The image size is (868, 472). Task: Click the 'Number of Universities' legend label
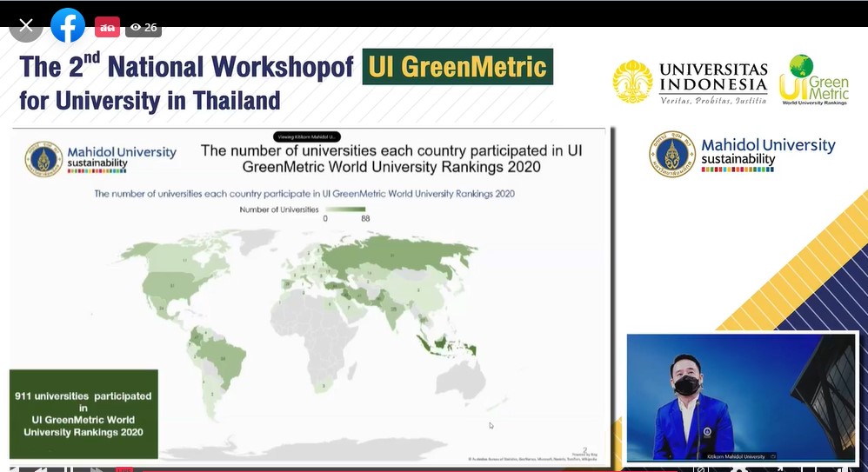click(279, 209)
